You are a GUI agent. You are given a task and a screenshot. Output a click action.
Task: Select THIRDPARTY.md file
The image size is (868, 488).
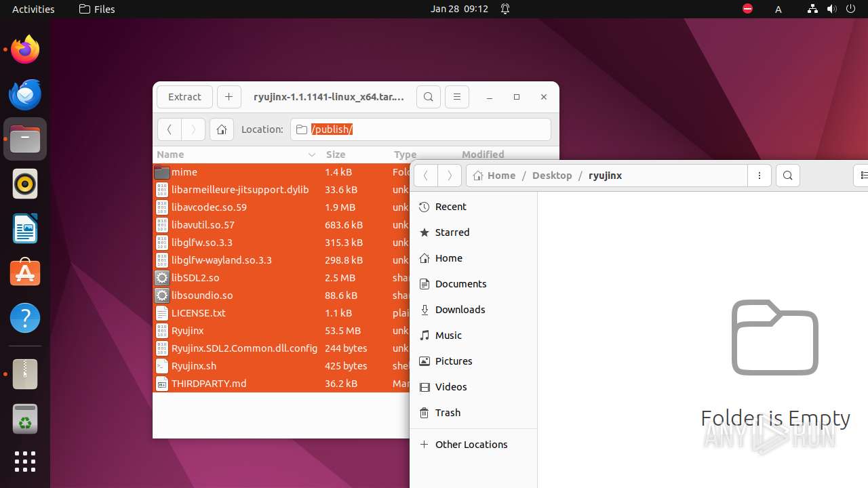pos(281,384)
